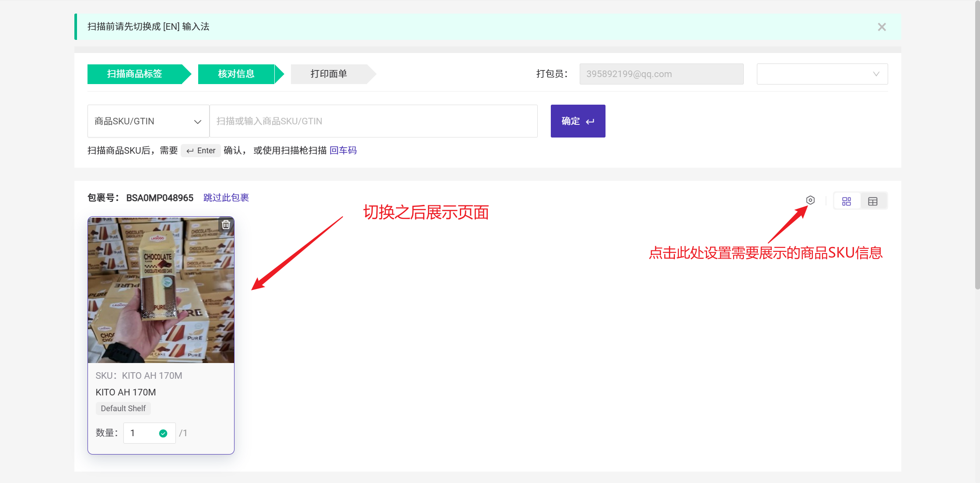Expand the empty dropdown beside packer email
The width and height of the screenshot is (980, 483).
822,74
